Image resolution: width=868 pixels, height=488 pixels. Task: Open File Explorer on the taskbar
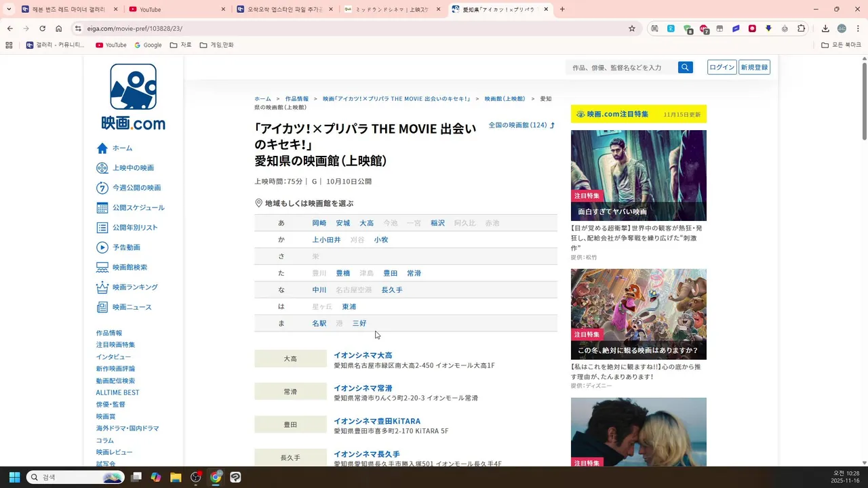point(176,477)
